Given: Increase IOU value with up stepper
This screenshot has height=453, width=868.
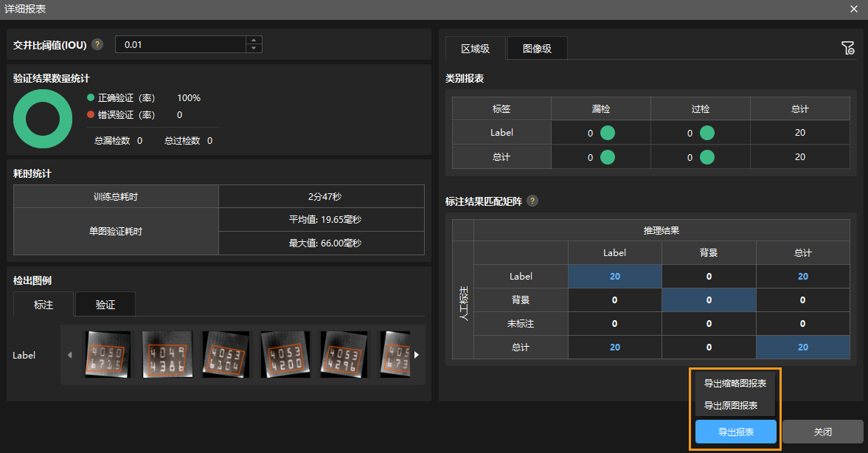Looking at the screenshot, I should coord(254,41).
